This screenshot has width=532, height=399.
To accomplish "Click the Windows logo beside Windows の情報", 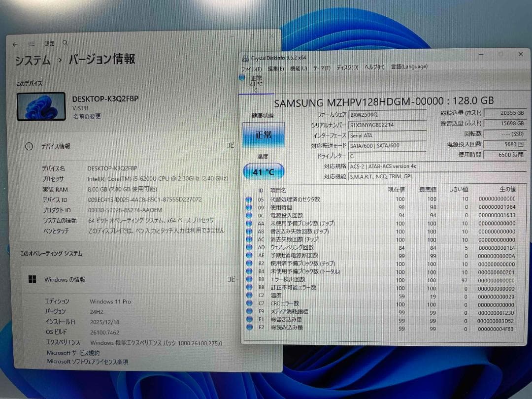I will 33,279.
